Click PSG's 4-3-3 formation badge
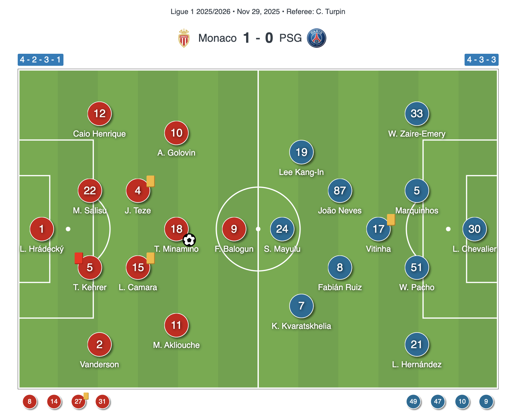517x420 pixels. coord(481,60)
